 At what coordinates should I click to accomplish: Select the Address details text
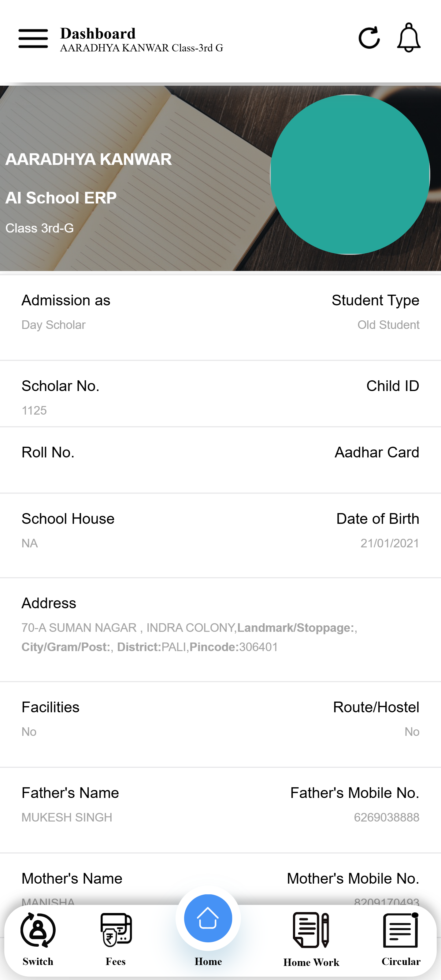click(189, 637)
